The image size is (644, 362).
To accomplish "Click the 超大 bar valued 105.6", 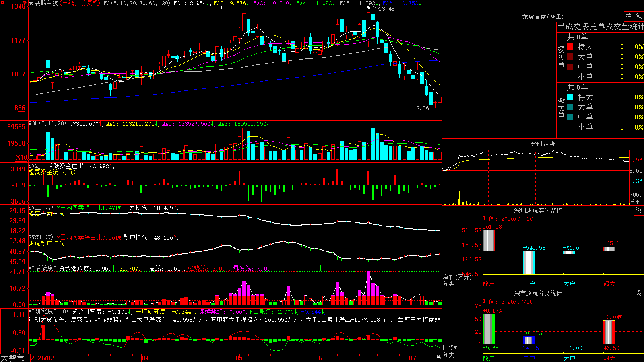I will pos(609,249).
